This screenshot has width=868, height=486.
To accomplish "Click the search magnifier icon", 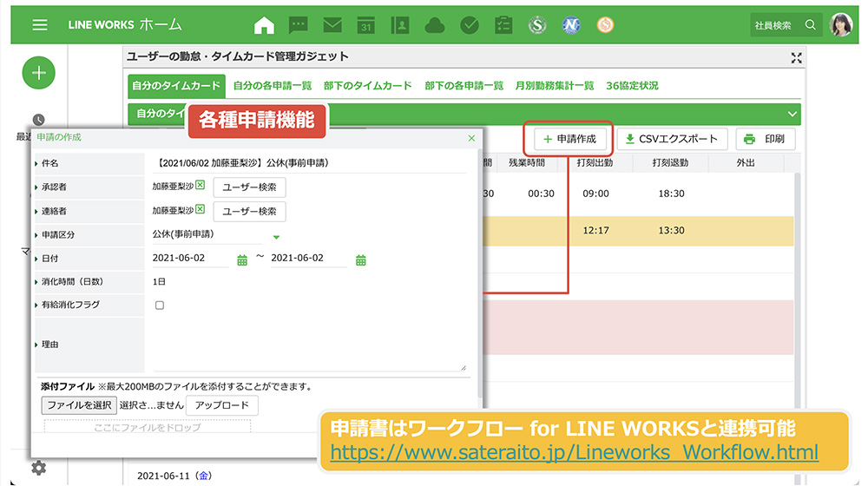I will tap(810, 25).
